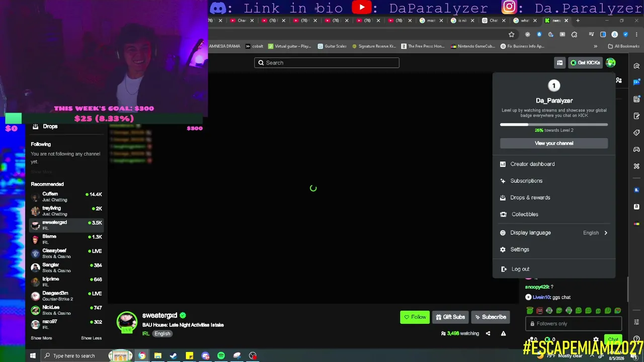Click the English language tag
Screen dimensions: 644x362
tap(162, 334)
